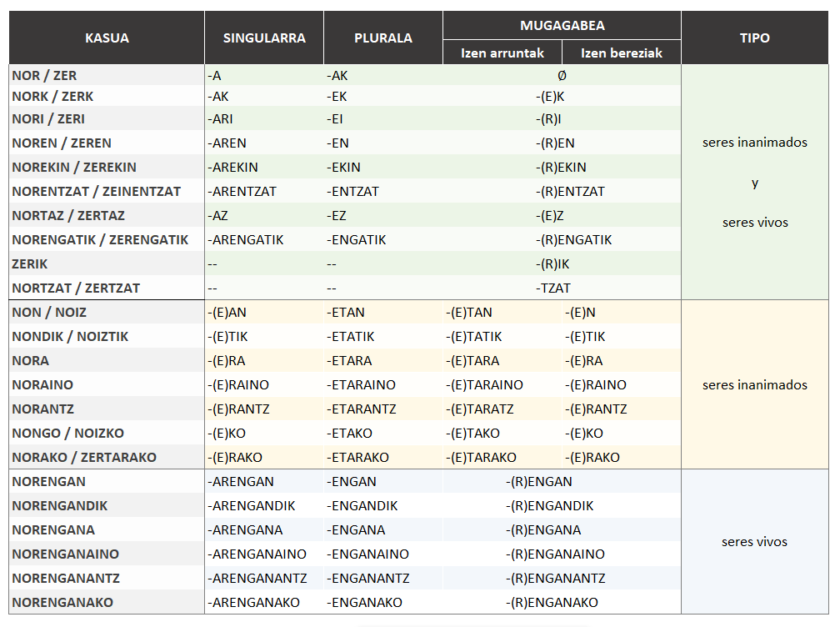Click the -ARENGATIK singular ending cell

247,239
